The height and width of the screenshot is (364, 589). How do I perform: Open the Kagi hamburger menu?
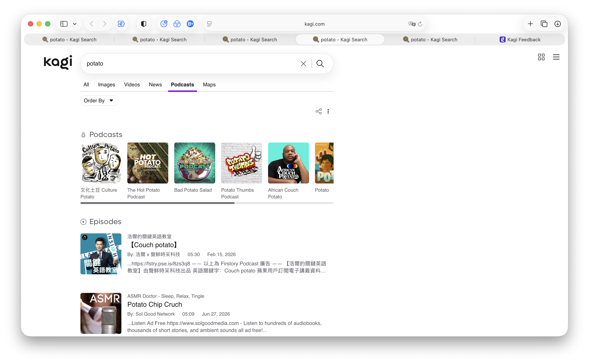556,57
